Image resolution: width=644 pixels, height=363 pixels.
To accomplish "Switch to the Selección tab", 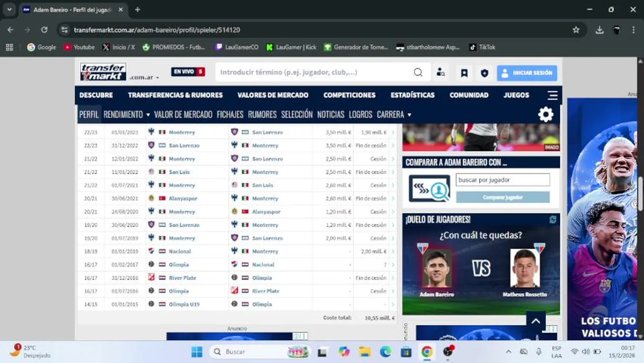I will pyautogui.click(x=297, y=114).
